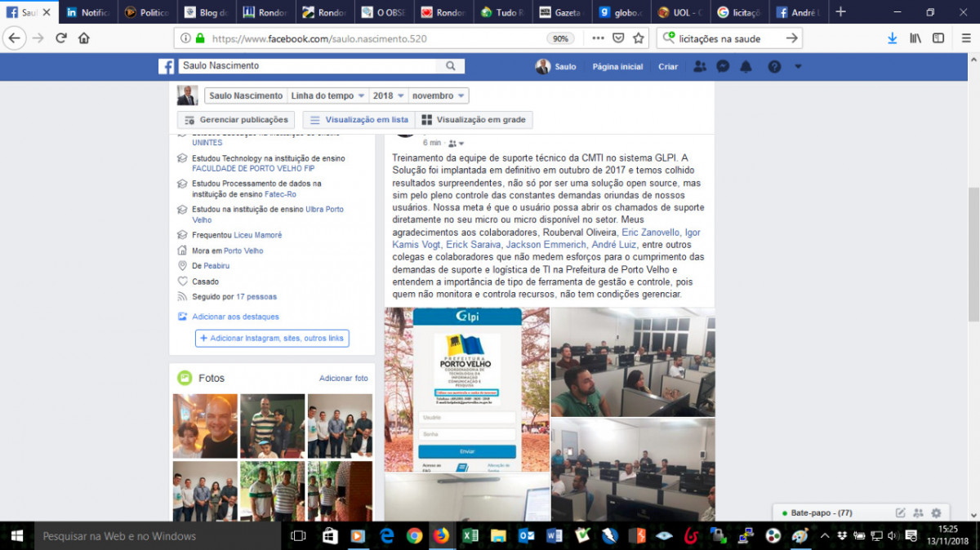The image size is (980, 550).
Task: Switch to the André Facebook tab
Action: 800,12
